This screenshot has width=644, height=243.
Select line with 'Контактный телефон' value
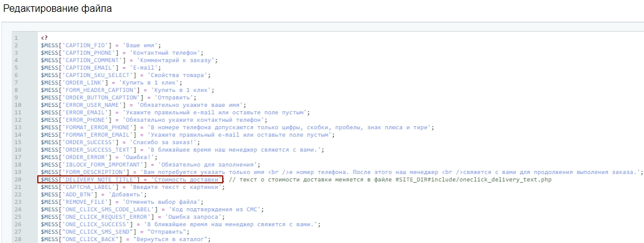click(122, 53)
